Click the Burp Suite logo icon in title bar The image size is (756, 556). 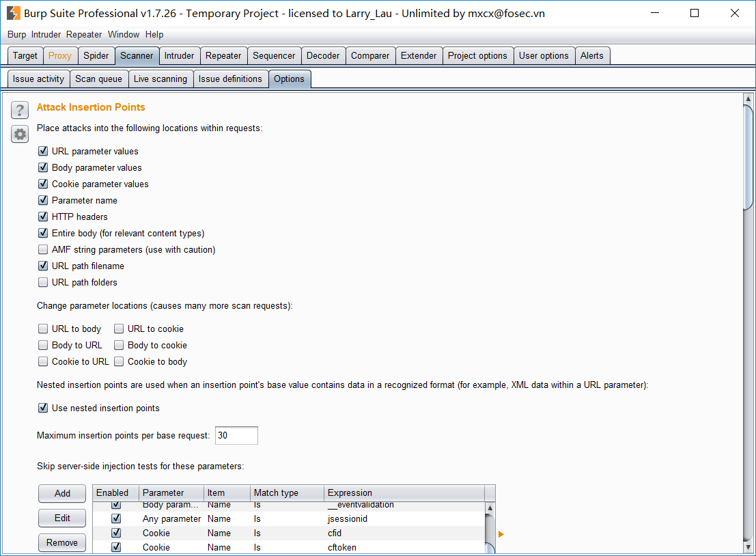[14, 13]
